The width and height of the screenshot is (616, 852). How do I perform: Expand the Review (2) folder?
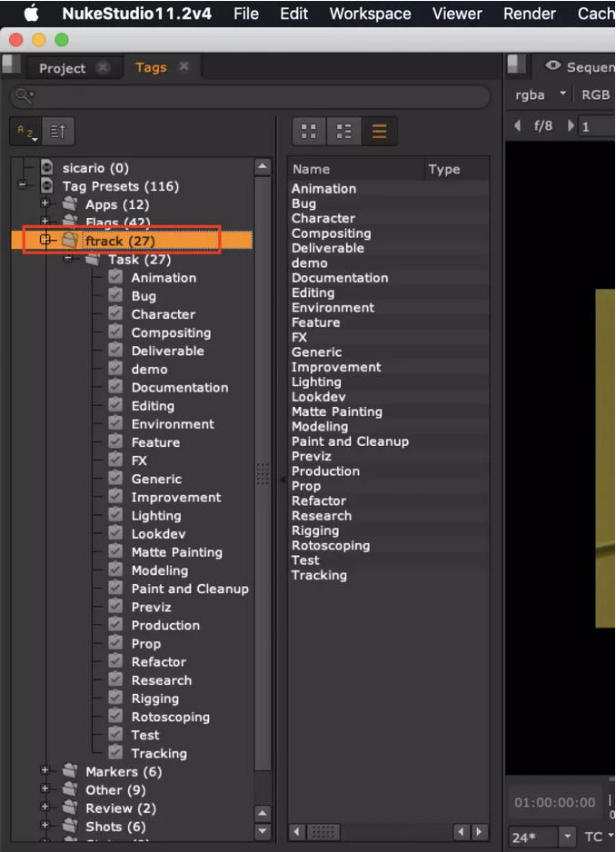pyautogui.click(x=45, y=807)
